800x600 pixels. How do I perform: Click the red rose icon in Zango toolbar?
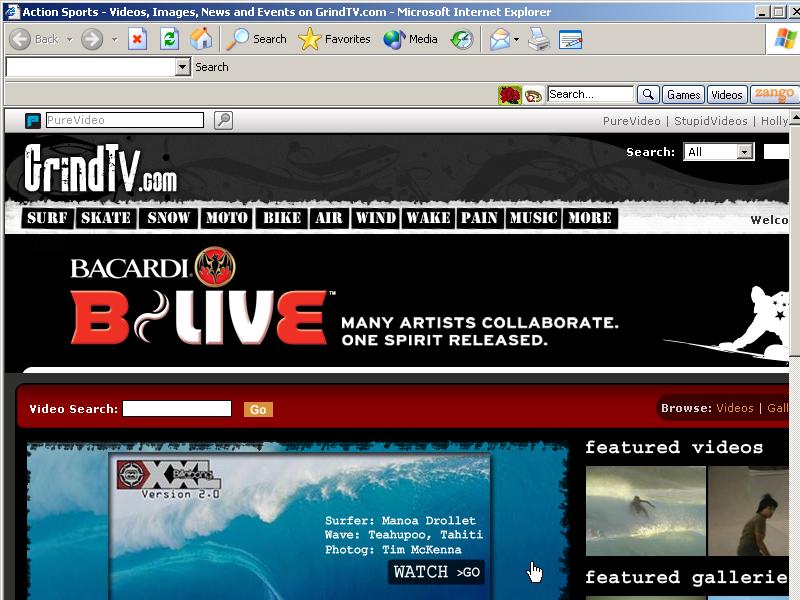point(510,95)
